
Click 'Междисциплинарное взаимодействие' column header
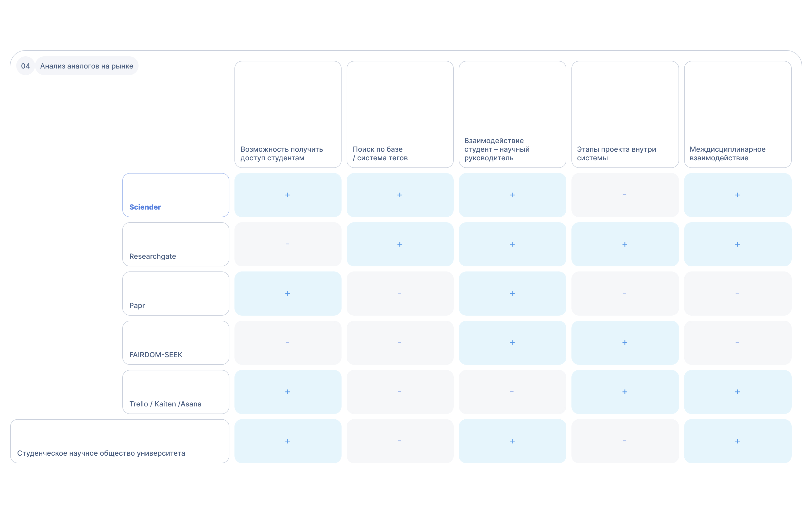click(x=737, y=114)
